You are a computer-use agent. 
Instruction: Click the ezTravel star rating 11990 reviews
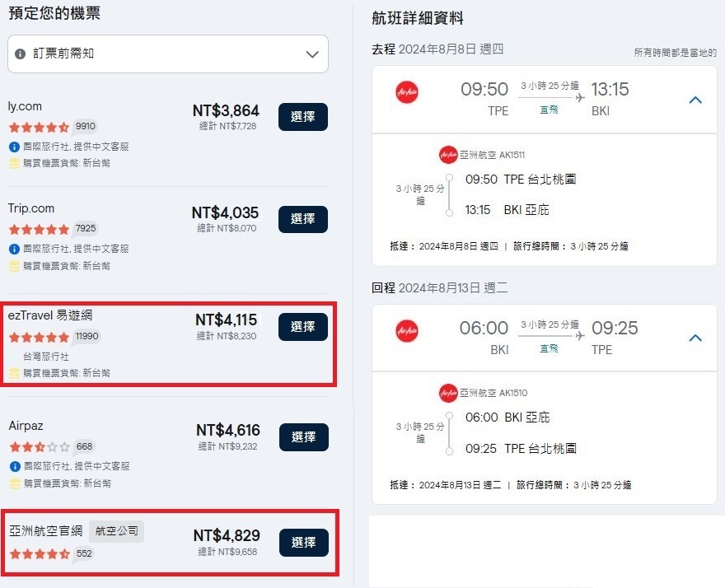(54, 337)
